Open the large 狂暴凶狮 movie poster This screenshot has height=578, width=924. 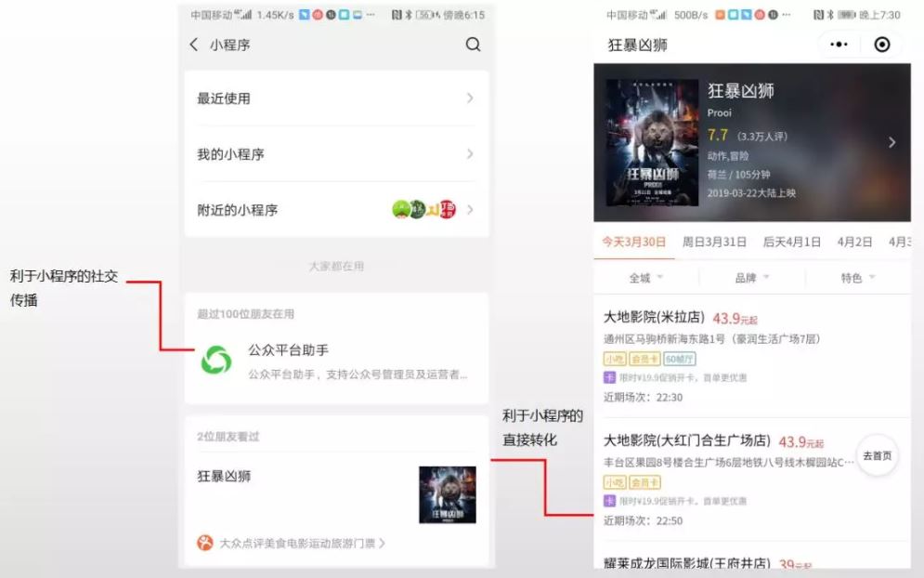coord(652,143)
